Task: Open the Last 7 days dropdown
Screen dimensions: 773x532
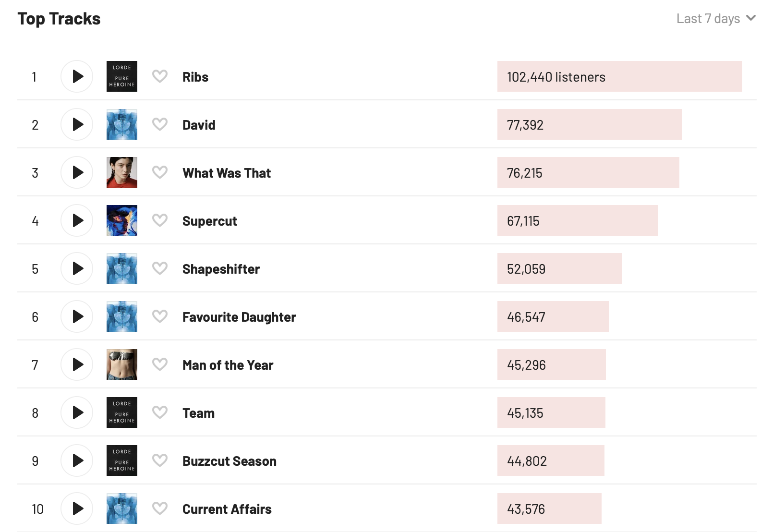Action: 715,19
